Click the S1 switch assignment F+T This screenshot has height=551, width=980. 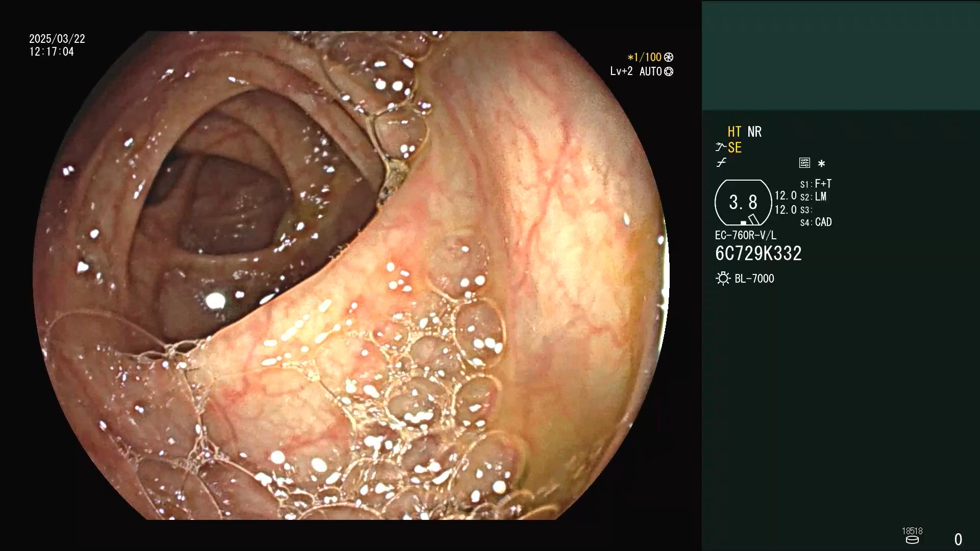[823, 184]
